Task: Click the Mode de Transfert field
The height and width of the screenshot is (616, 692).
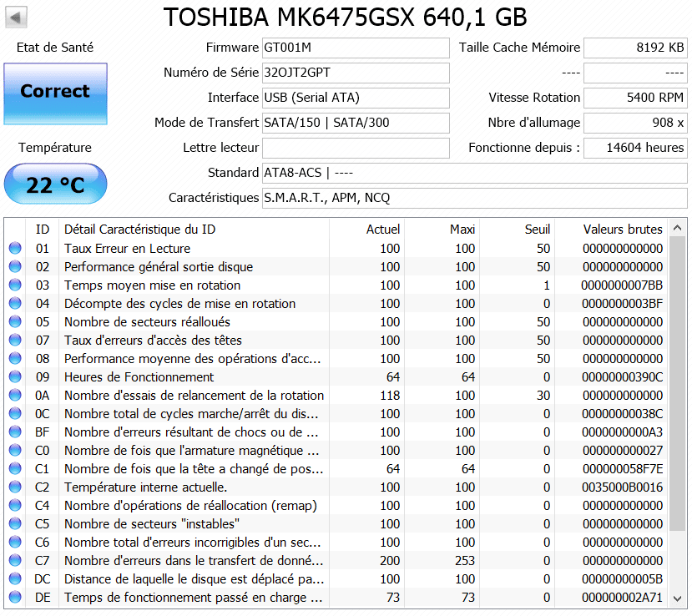Action: pyautogui.click(x=356, y=123)
